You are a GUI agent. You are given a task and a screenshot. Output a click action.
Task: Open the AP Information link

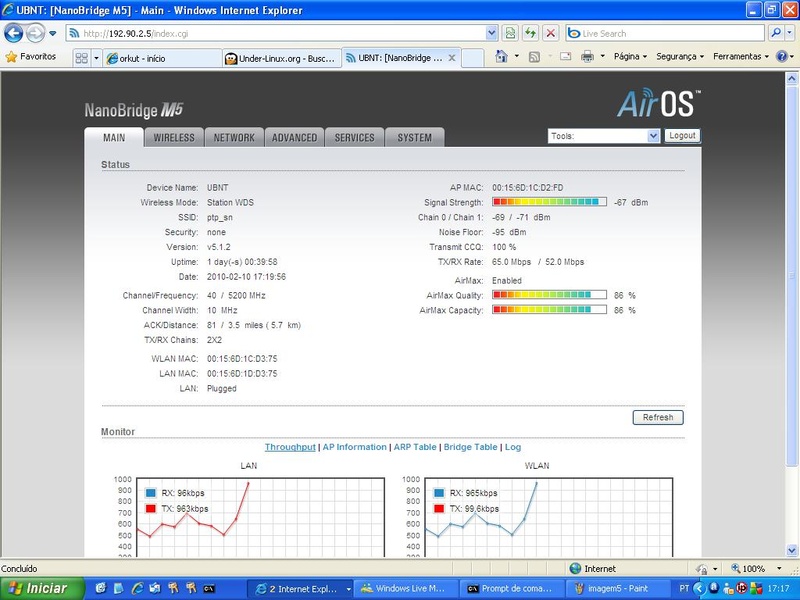[355, 447]
